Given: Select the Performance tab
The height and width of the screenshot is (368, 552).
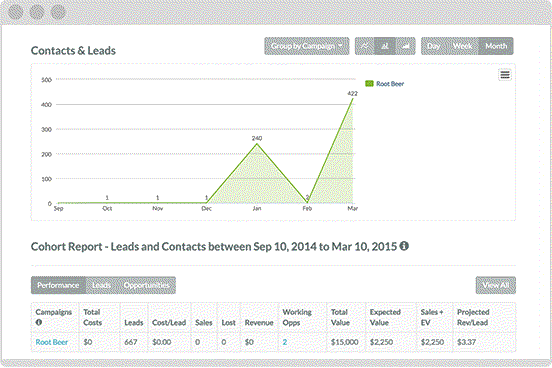Looking at the screenshot, I should tap(58, 285).
